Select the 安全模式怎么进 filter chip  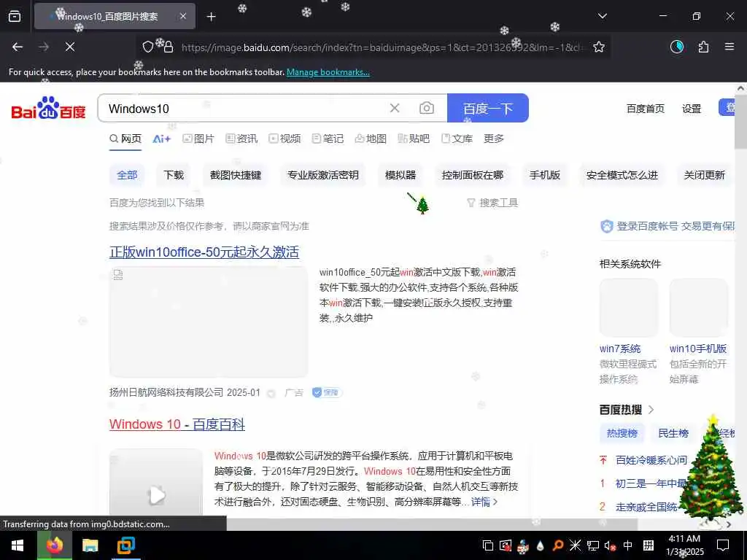pos(622,175)
